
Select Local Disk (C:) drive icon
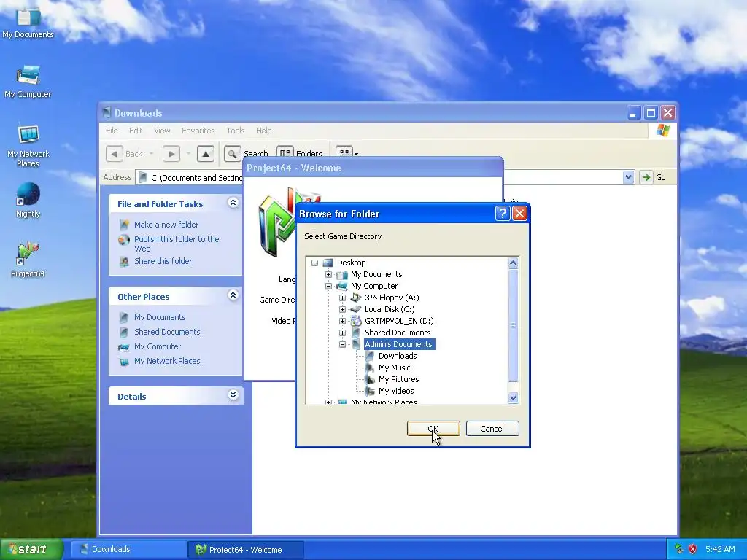coord(356,309)
